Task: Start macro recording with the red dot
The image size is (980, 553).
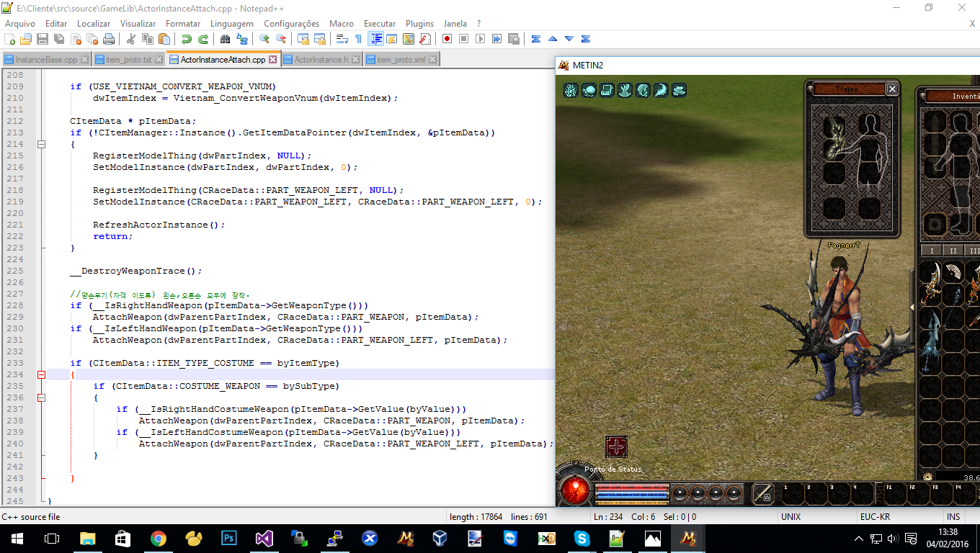Action: (x=447, y=39)
